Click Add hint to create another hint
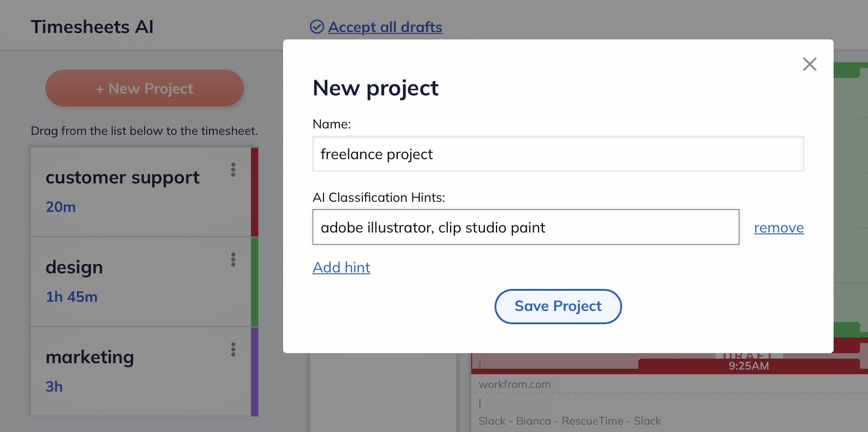 (x=341, y=267)
